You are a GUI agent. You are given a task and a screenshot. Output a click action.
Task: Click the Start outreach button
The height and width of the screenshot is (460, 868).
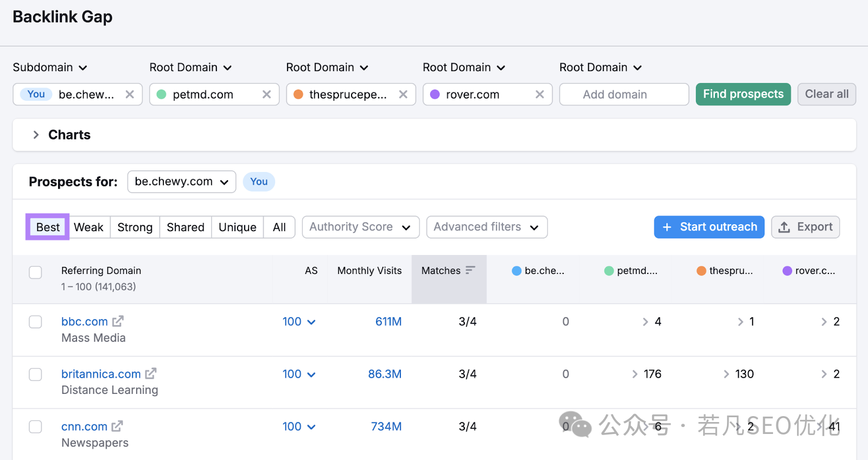(x=709, y=227)
